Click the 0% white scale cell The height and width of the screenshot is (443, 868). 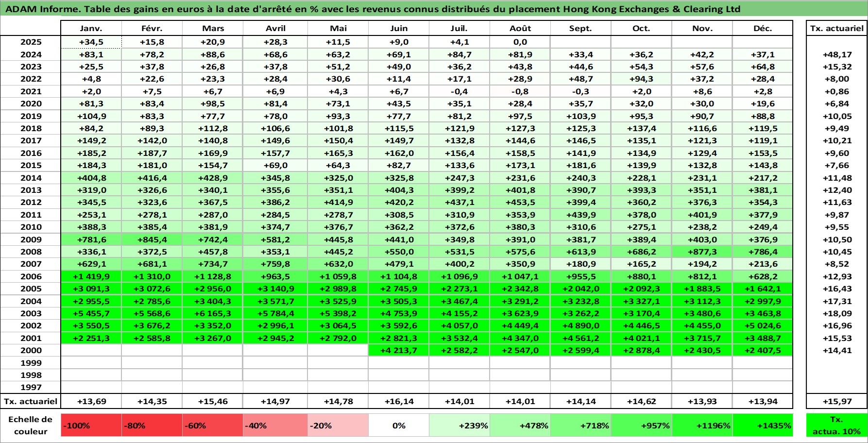[399, 426]
